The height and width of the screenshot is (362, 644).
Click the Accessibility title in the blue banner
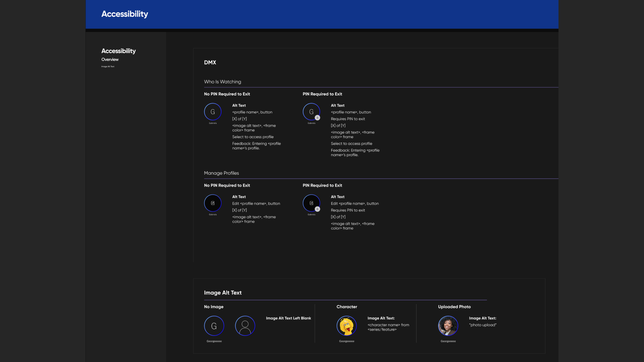point(124,14)
